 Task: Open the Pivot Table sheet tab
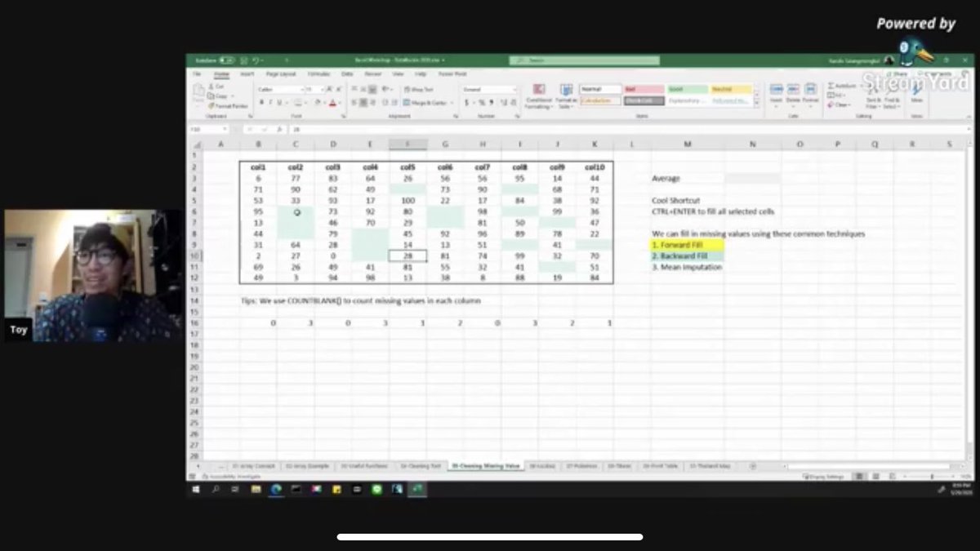pos(661,466)
